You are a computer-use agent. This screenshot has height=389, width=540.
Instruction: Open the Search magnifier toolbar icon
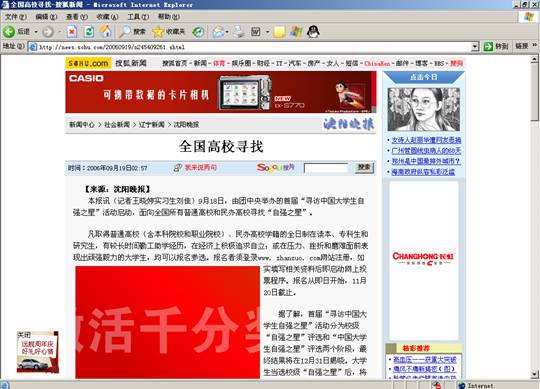pos(125,32)
